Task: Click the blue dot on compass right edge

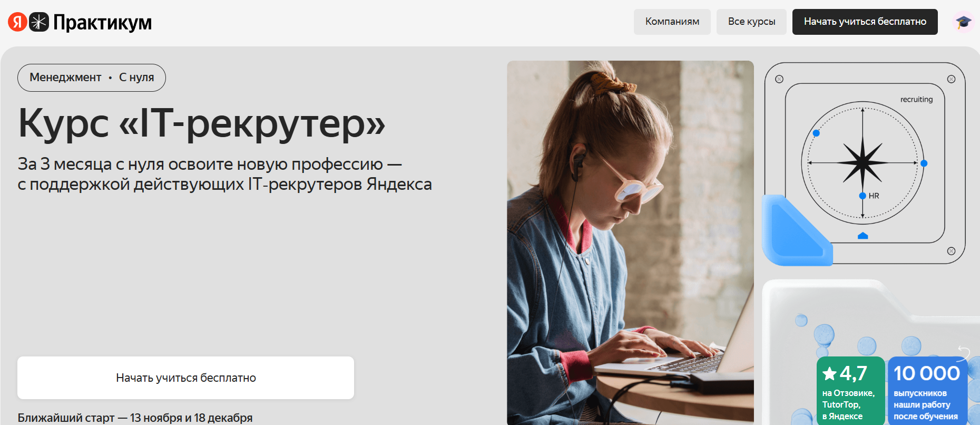Action: coord(924,163)
